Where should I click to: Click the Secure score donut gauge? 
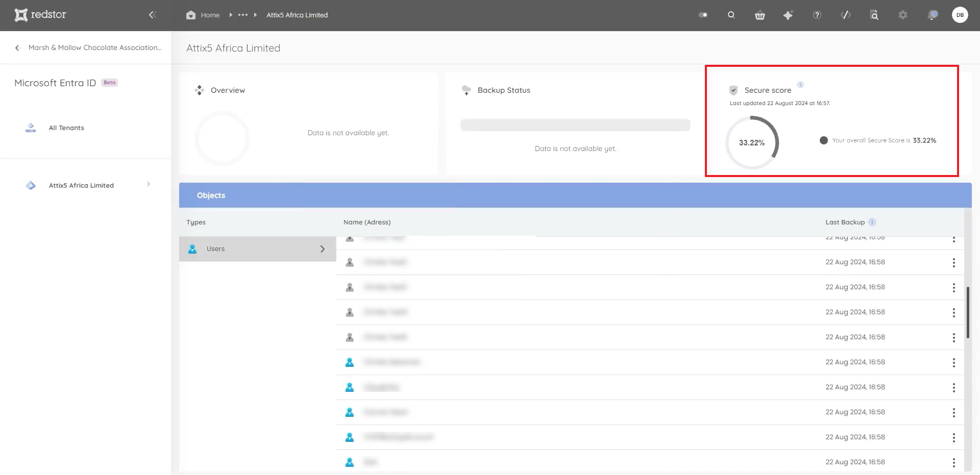click(752, 142)
